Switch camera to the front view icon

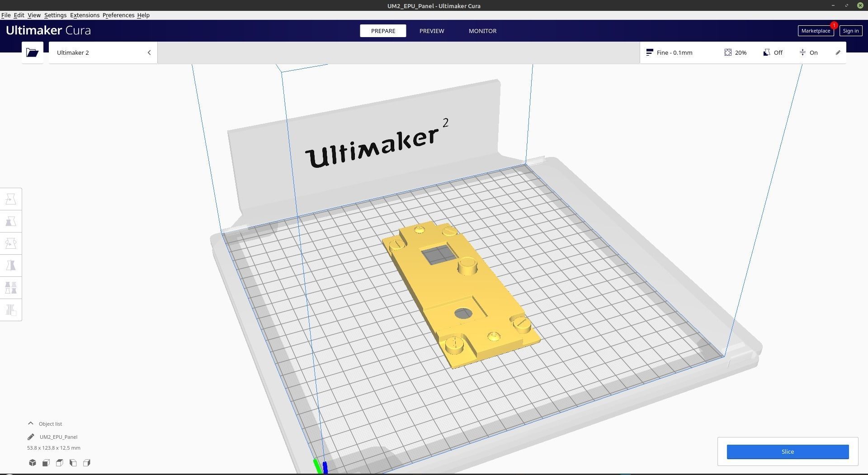(46, 463)
